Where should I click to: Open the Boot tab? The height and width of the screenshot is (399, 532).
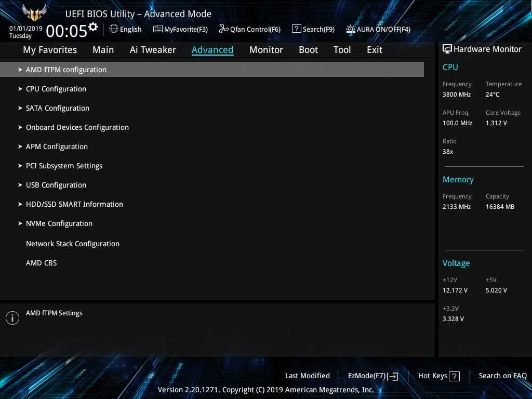point(308,50)
